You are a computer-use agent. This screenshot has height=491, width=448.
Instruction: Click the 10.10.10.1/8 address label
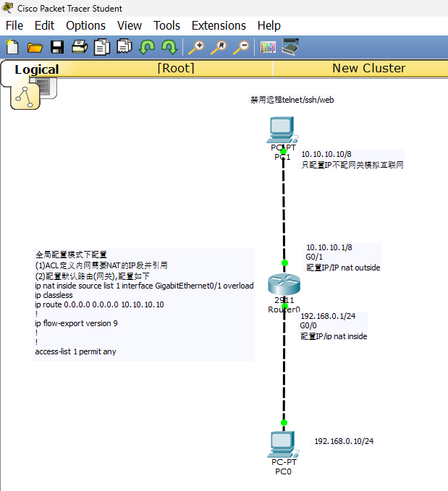[x=329, y=247]
